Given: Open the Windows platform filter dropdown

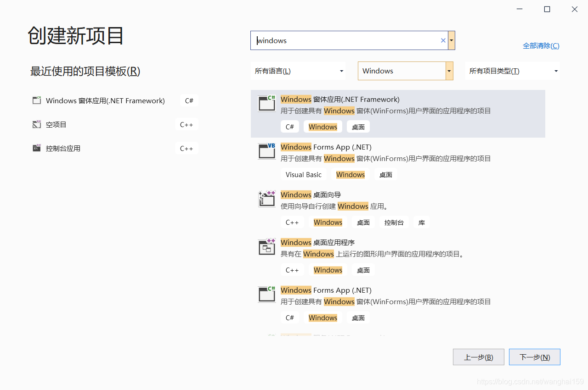Looking at the screenshot, I should point(406,71).
